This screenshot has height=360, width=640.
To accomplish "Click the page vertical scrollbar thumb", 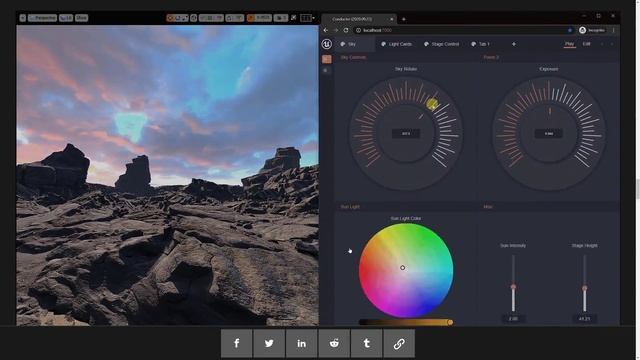I will 637,189.
